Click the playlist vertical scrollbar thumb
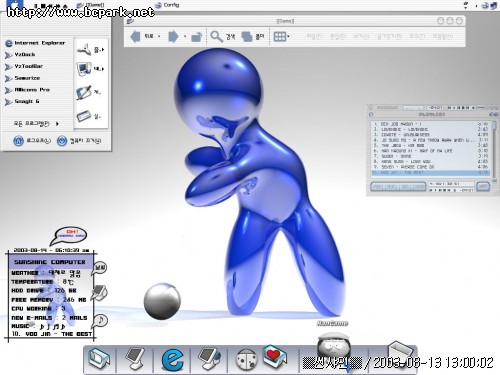Viewport: 500px width, 375px height. coord(494,125)
